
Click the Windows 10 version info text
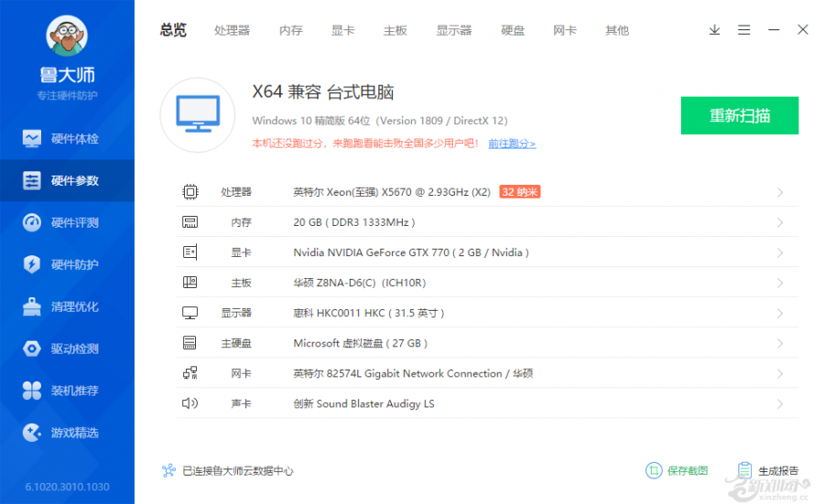[380, 121]
